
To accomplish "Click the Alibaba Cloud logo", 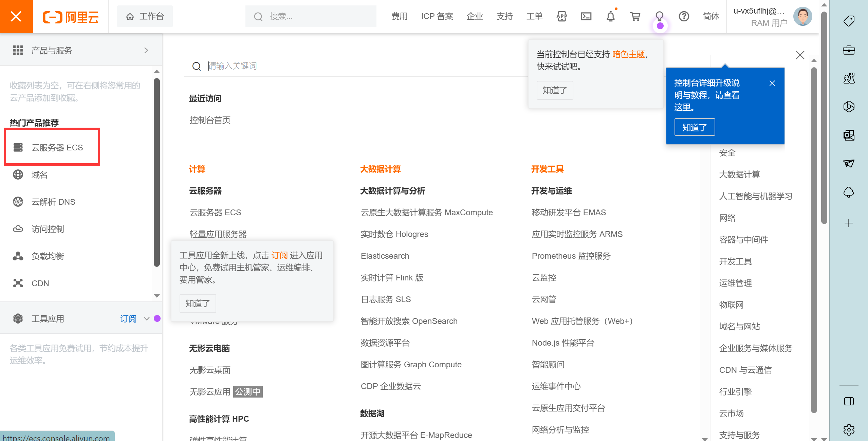I will click(x=71, y=17).
